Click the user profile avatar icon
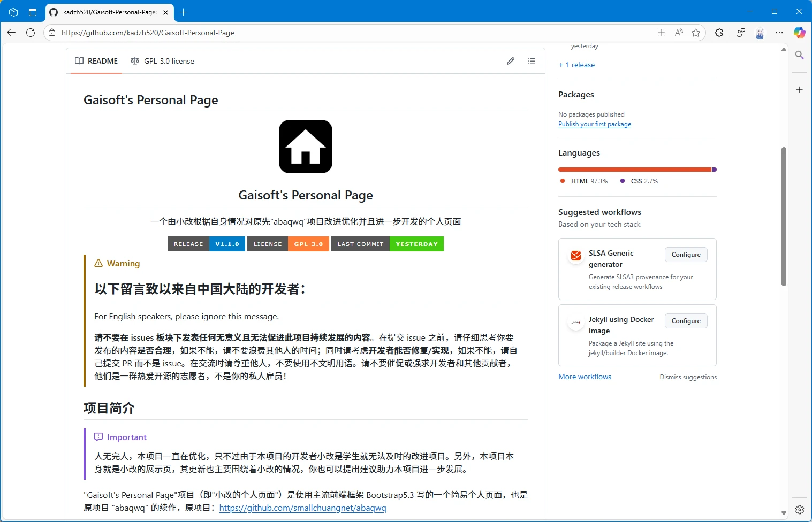The height and width of the screenshot is (522, 812). (x=760, y=33)
